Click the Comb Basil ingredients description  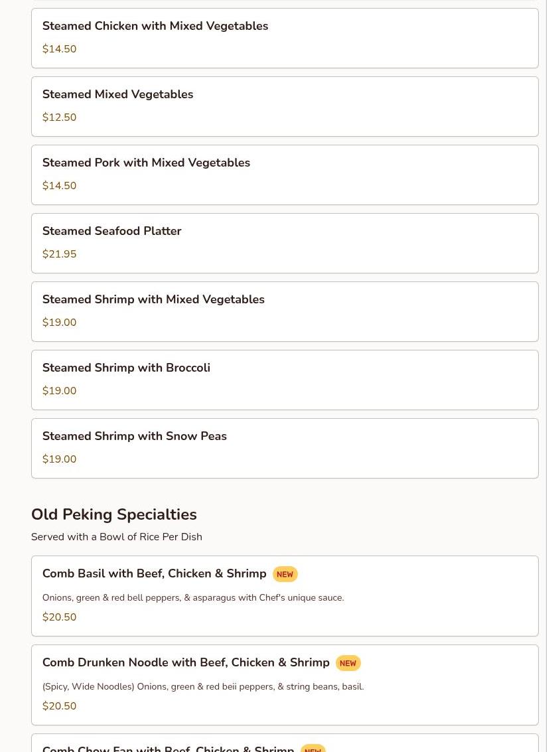coord(192,598)
